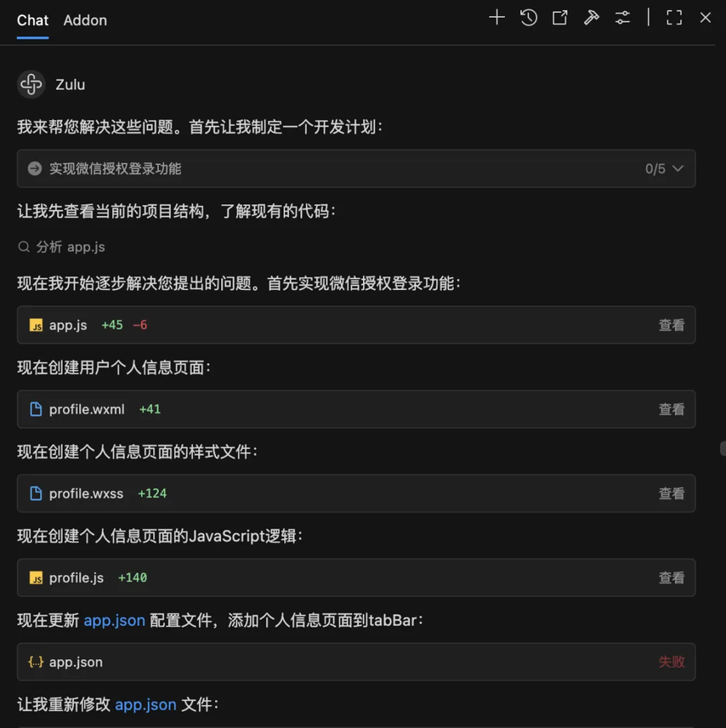
Task: Open 查看 for profile.js
Action: pyautogui.click(x=671, y=578)
